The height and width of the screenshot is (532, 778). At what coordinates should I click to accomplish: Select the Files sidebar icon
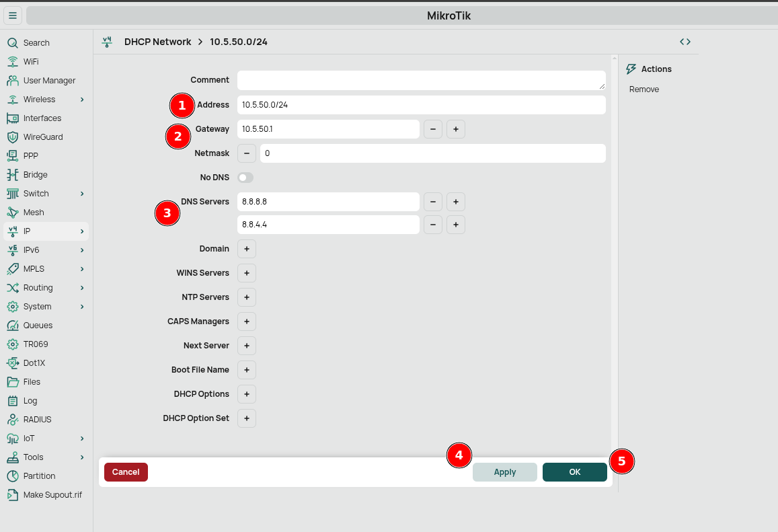(13, 381)
